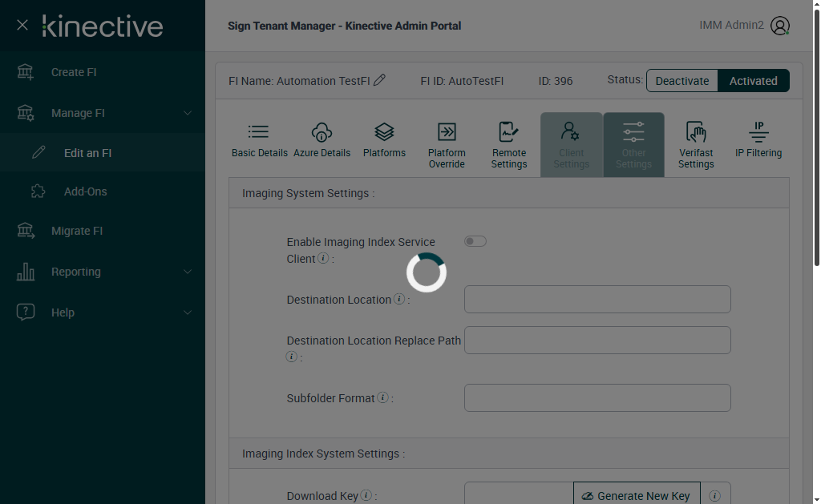Click the Generate New Key button

tap(637, 494)
